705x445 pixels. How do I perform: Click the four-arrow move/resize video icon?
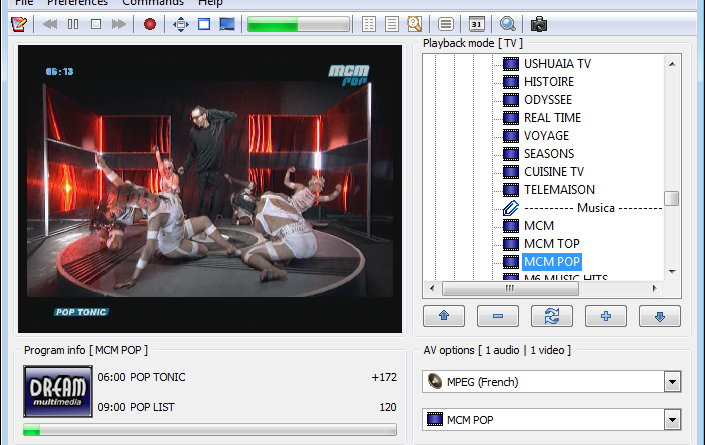[x=181, y=24]
